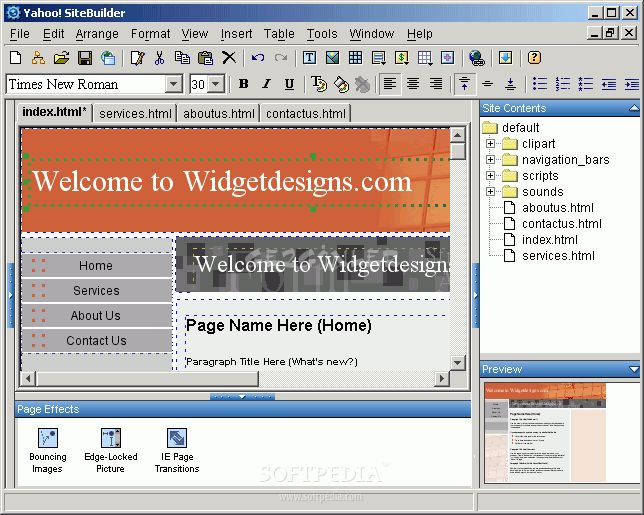Paste with the clipboard icon
Image resolution: width=644 pixels, height=515 pixels.
205,58
